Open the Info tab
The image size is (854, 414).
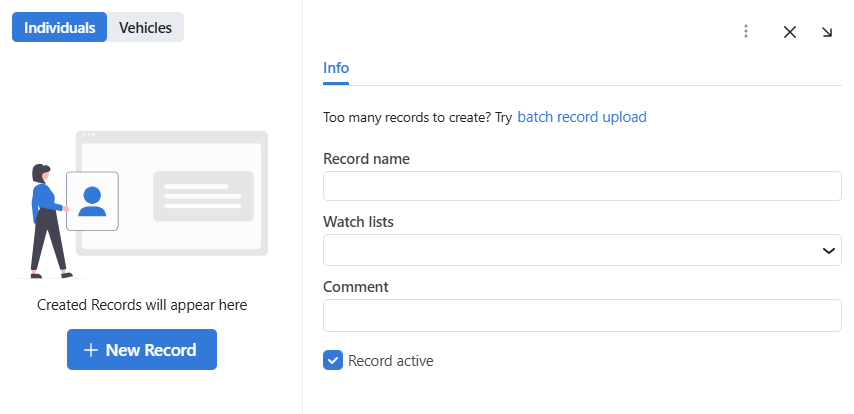coord(336,68)
